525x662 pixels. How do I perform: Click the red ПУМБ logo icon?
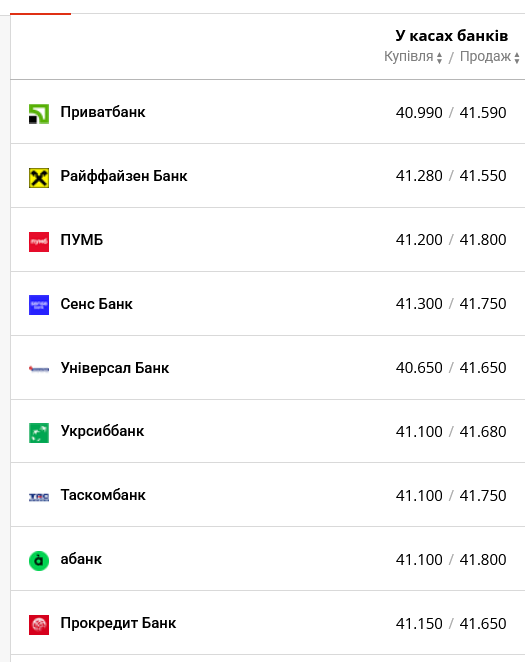39,241
